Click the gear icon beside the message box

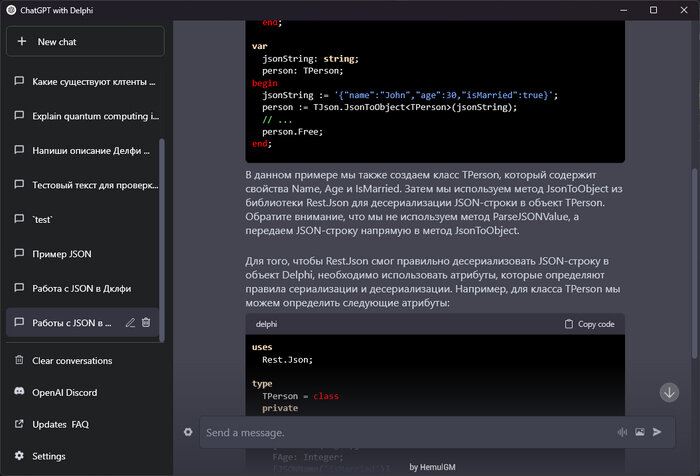coord(188,432)
